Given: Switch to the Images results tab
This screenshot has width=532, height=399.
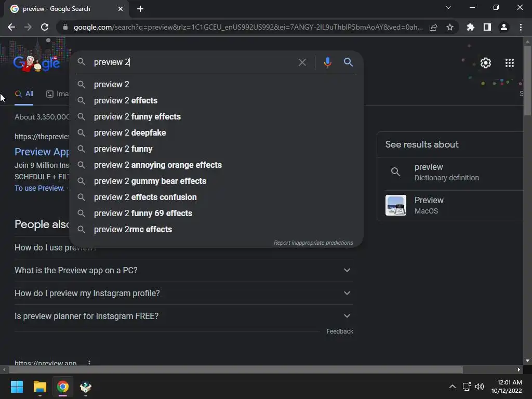Looking at the screenshot, I should click(57, 94).
